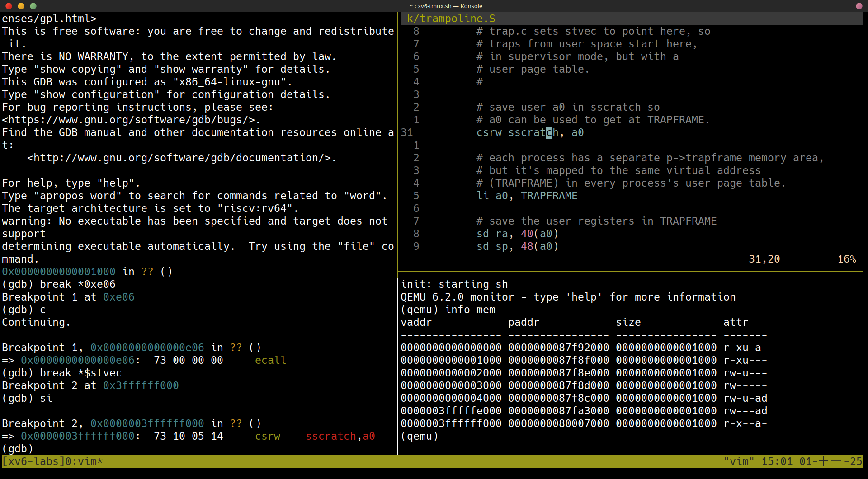Image resolution: width=868 pixels, height=479 pixels.
Task: Click the green maximize window button
Action: (33, 6)
